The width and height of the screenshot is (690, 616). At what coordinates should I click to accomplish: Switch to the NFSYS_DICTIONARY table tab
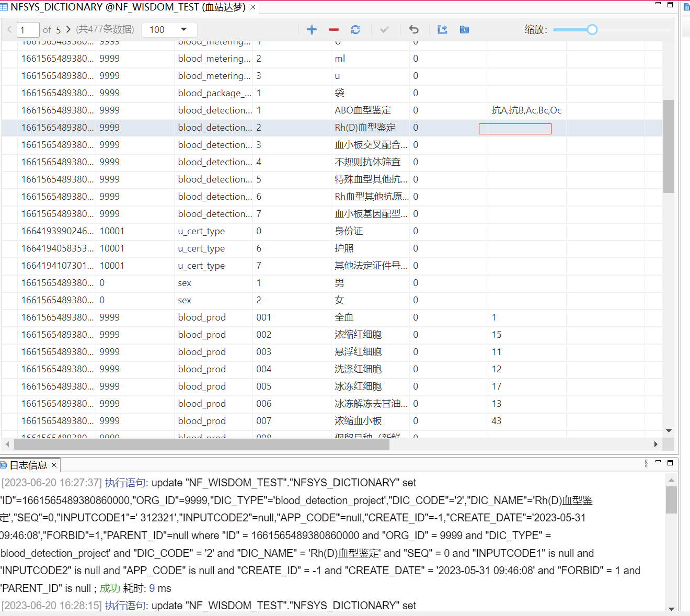[125, 7]
